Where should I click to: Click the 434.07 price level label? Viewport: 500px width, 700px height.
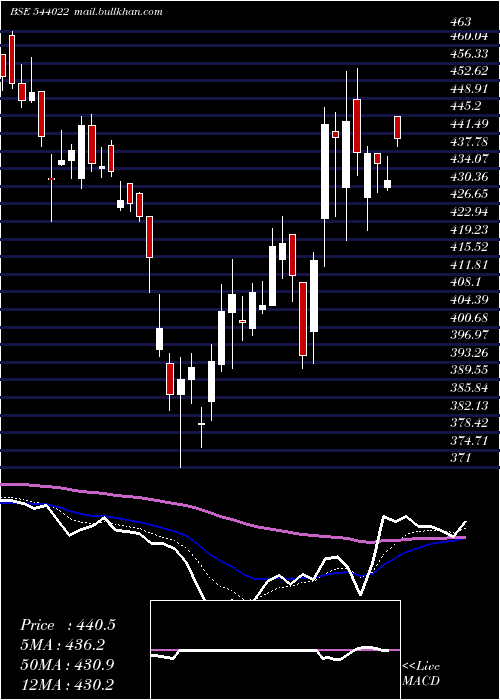(x=469, y=159)
